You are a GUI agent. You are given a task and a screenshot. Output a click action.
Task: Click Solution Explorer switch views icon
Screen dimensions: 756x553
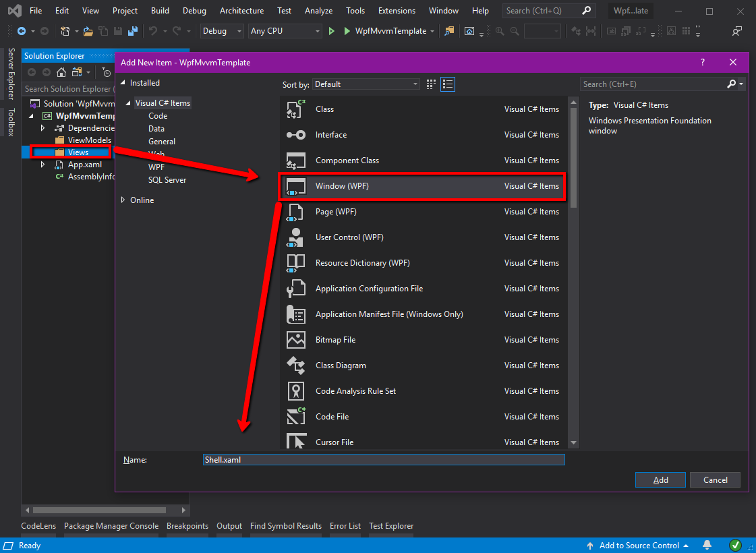(x=77, y=72)
